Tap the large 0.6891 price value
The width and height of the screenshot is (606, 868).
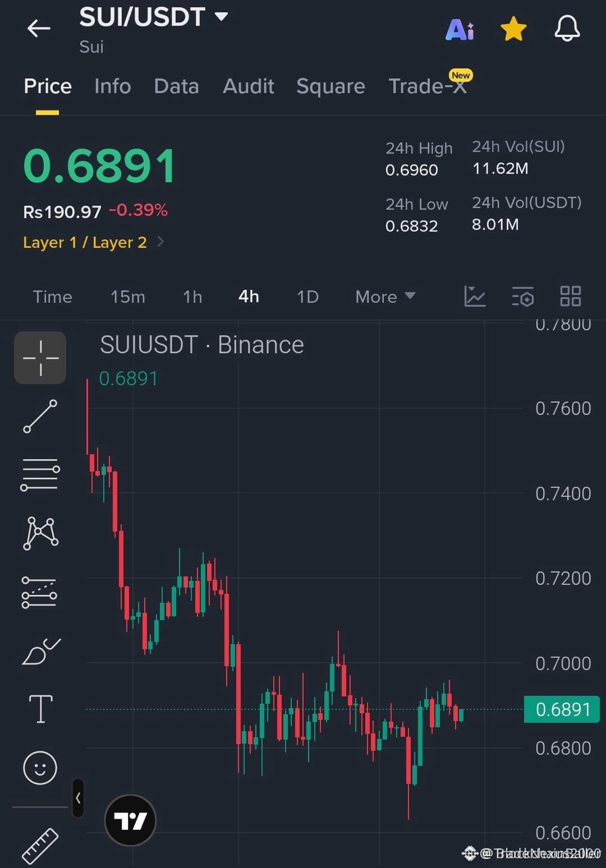coord(99,166)
